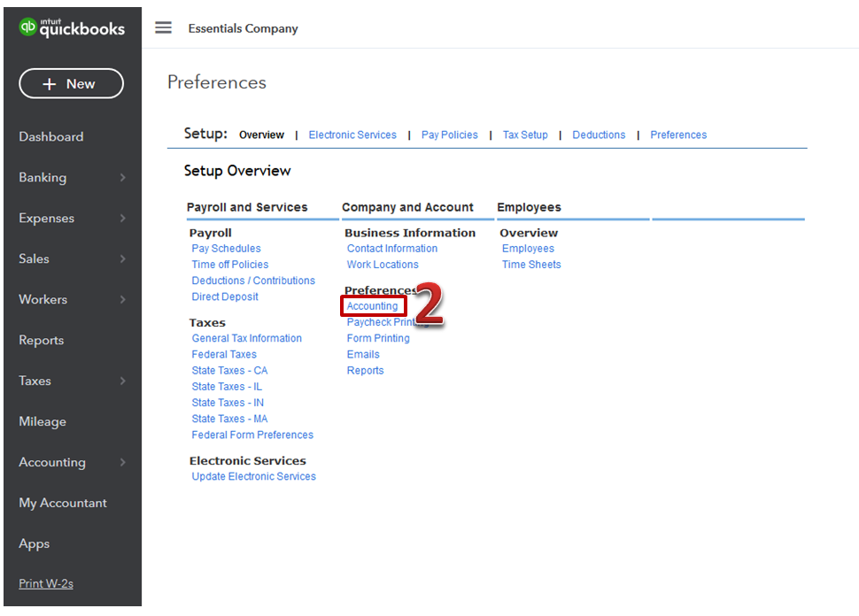The width and height of the screenshot is (859, 616).
Task: Open the Employees overview link
Action: [528, 249]
